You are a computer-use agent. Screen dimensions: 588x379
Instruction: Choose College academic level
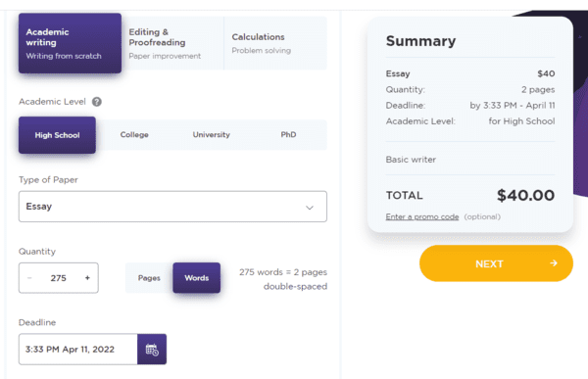(x=134, y=134)
